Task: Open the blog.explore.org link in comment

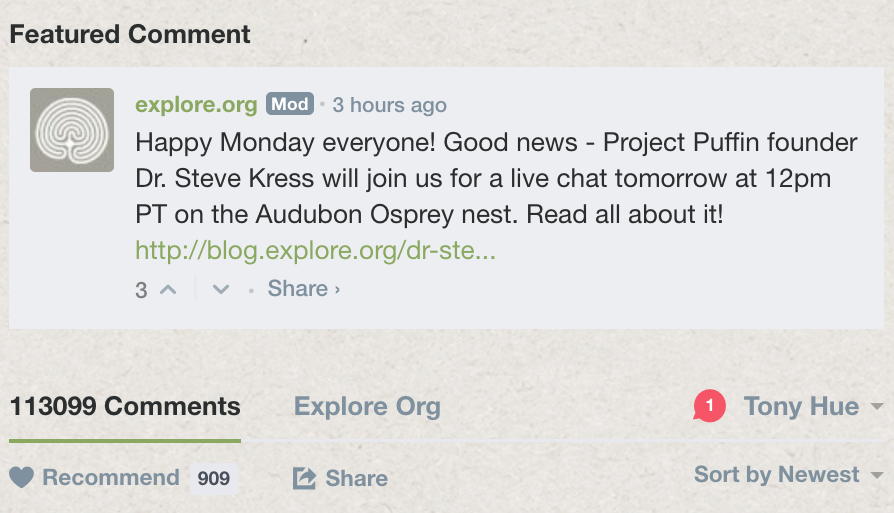Action: [x=316, y=250]
